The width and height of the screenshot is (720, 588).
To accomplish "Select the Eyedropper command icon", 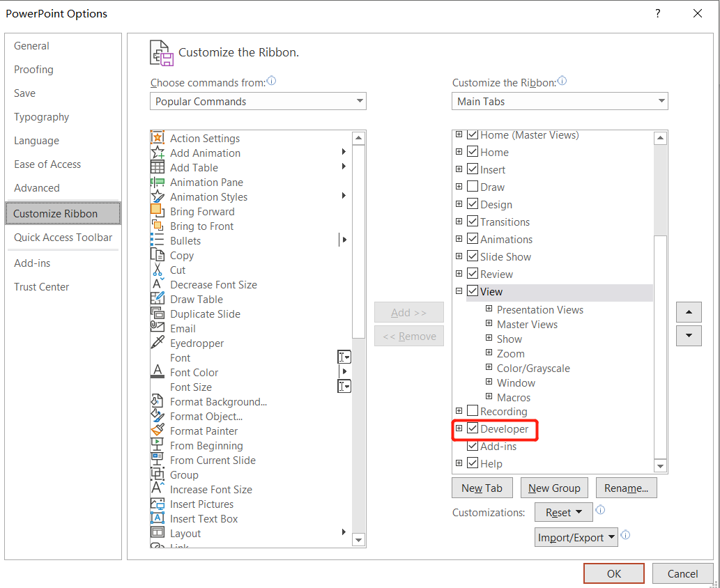I will point(158,343).
